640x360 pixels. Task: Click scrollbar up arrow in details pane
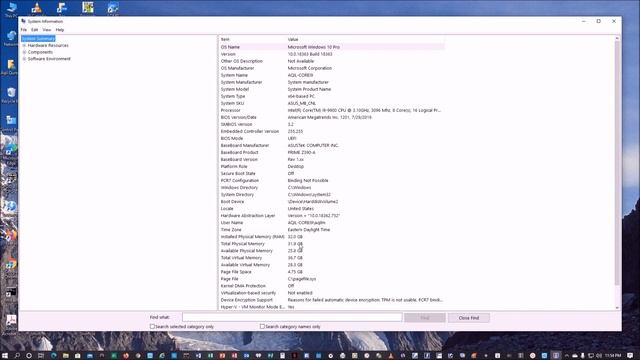617,38
